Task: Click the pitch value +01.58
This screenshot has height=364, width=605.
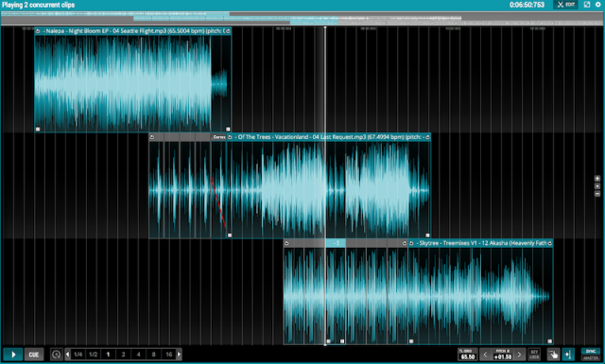Action: click(x=502, y=356)
